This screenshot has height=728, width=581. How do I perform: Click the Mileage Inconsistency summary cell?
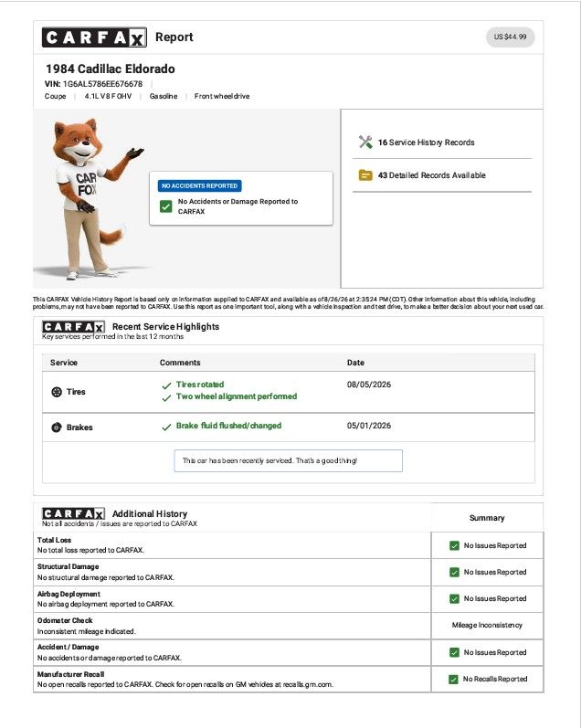click(x=487, y=626)
